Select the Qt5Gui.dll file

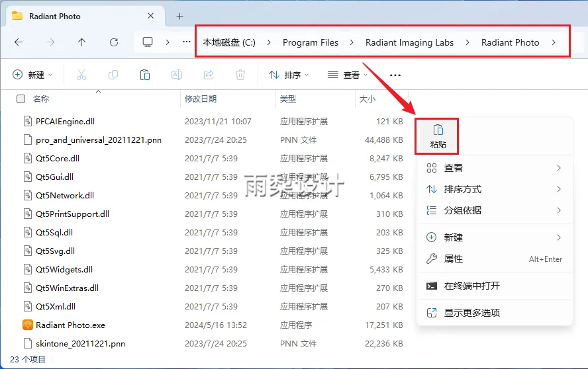pyautogui.click(x=54, y=177)
